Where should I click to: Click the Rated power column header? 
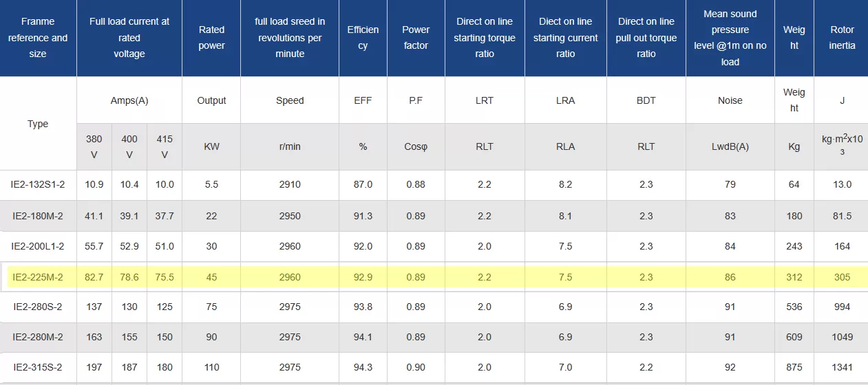211,38
